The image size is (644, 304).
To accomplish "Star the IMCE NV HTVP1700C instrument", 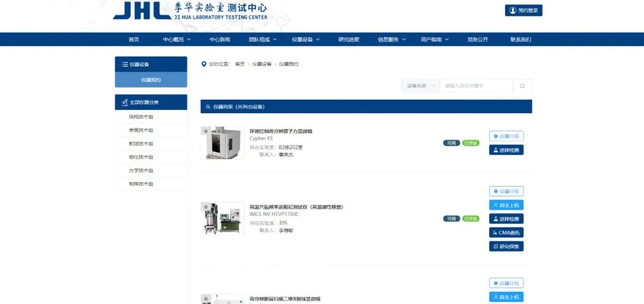I will [206, 207].
